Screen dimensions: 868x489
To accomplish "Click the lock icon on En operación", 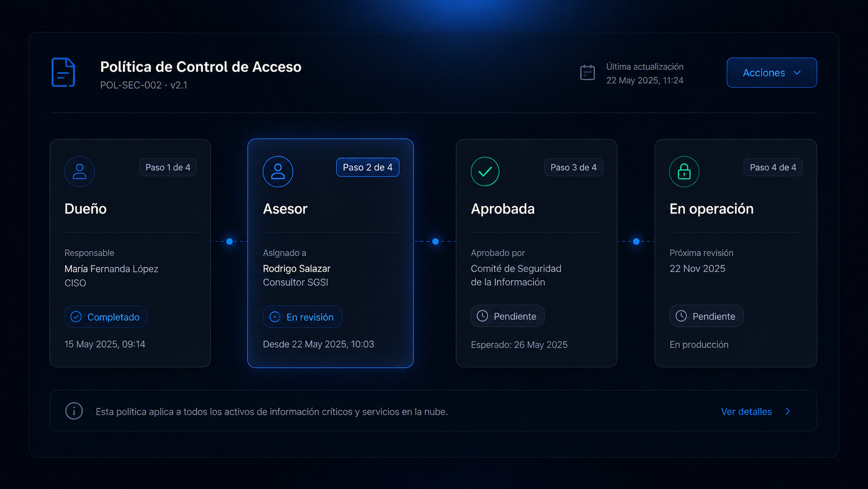I will (x=684, y=171).
